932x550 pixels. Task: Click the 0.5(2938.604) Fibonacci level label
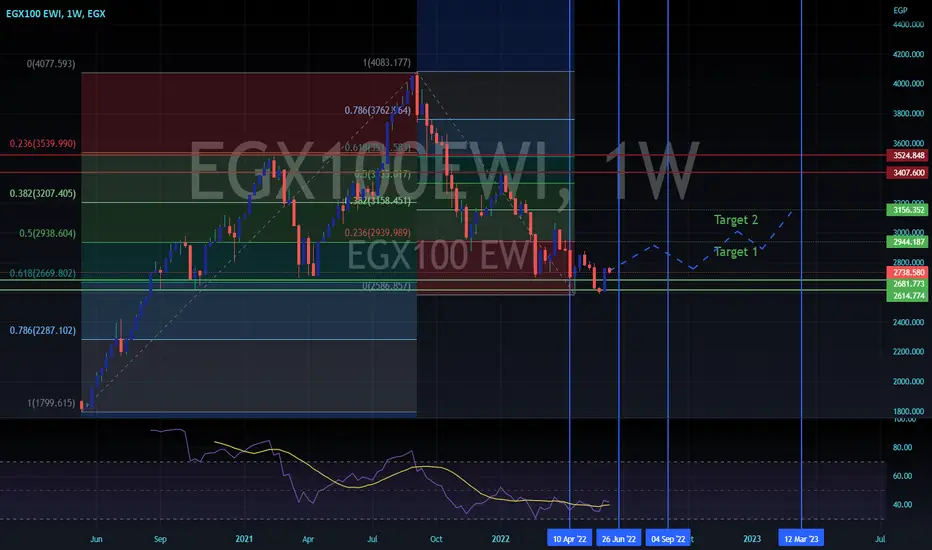point(48,233)
